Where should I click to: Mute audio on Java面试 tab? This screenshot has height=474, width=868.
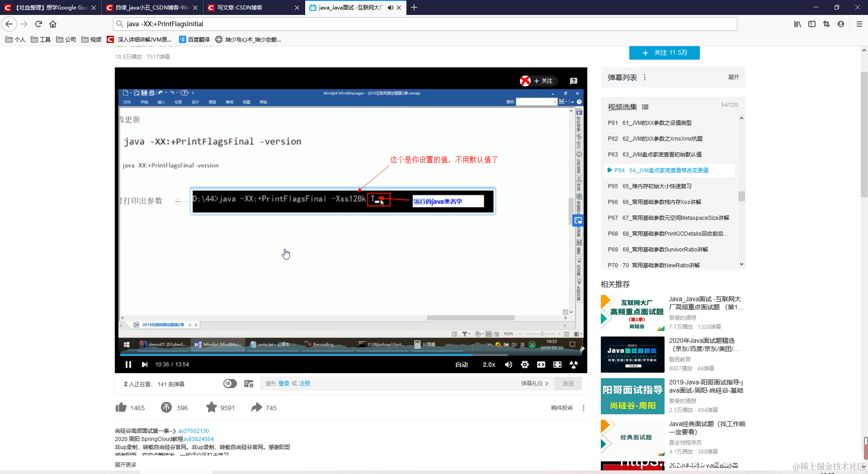391,8
